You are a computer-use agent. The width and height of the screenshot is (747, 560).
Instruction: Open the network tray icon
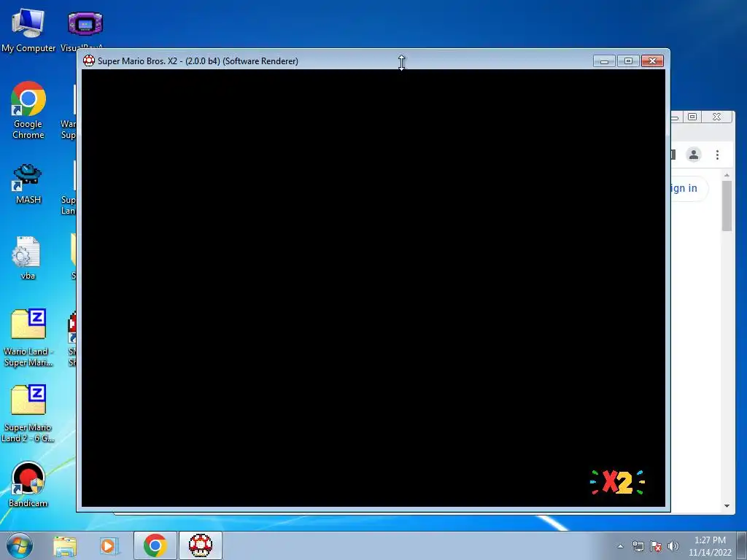coord(638,546)
